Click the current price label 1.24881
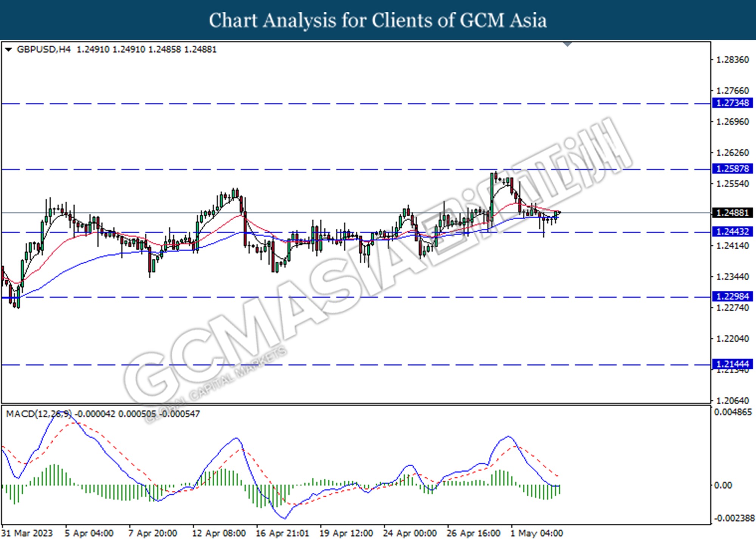 [732, 213]
